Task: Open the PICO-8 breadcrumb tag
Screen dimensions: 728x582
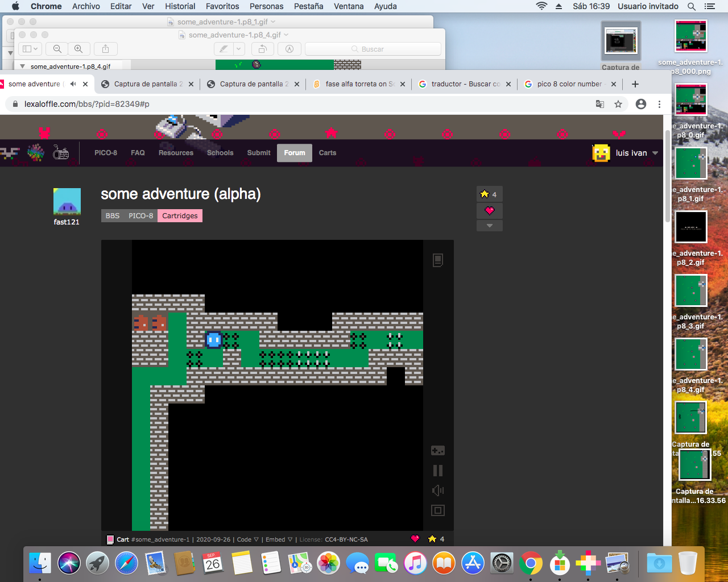Action: [x=140, y=216]
